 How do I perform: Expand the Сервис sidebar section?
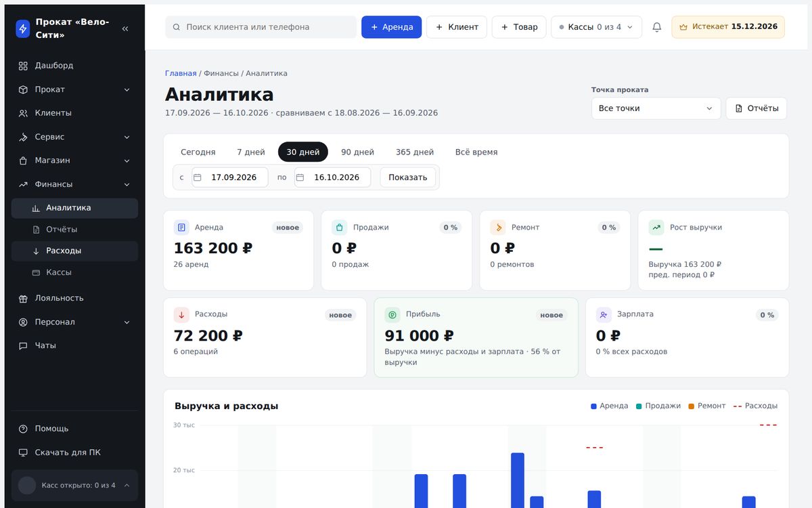click(x=74, y=137)
